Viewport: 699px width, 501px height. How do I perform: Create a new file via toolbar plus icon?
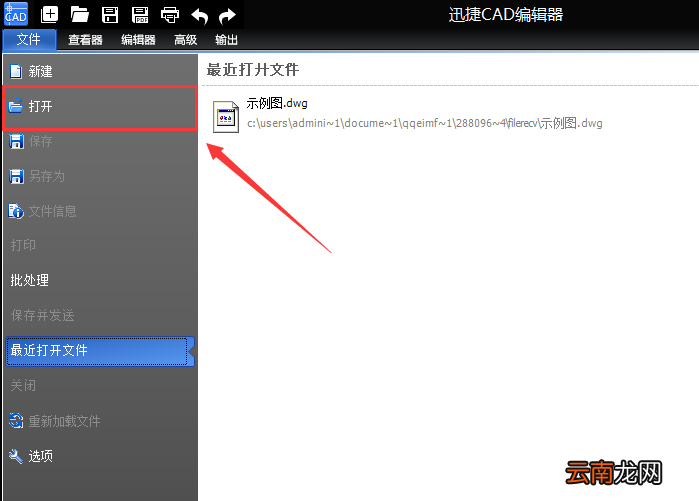pos(49,15)
